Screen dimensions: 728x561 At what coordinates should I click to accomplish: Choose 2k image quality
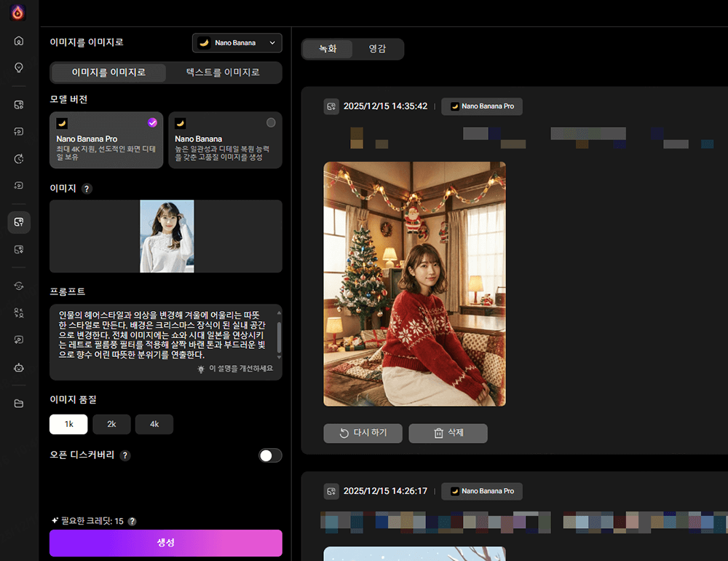coord(111,424)
